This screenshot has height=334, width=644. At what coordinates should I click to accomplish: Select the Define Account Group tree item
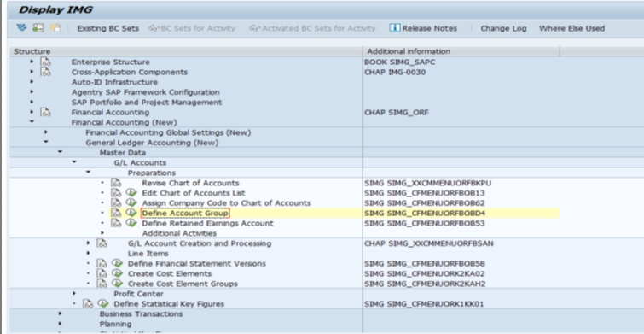(185, 213)
